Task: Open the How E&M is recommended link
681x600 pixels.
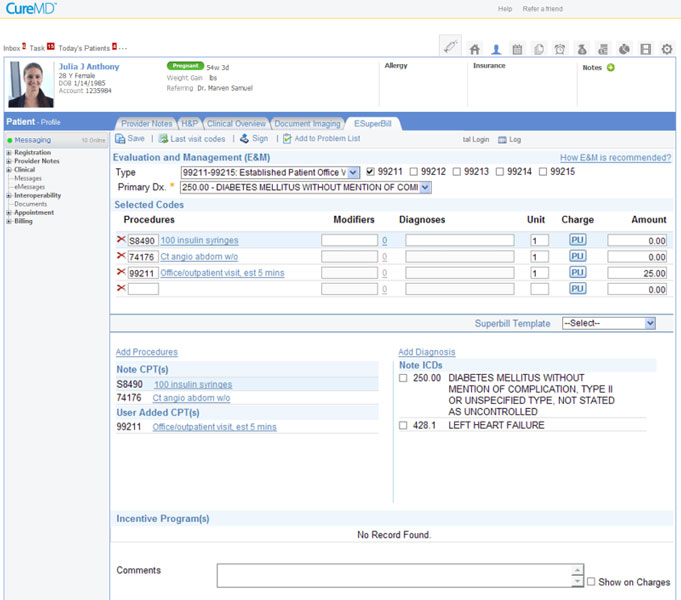Action: click(x=615, y=158)
